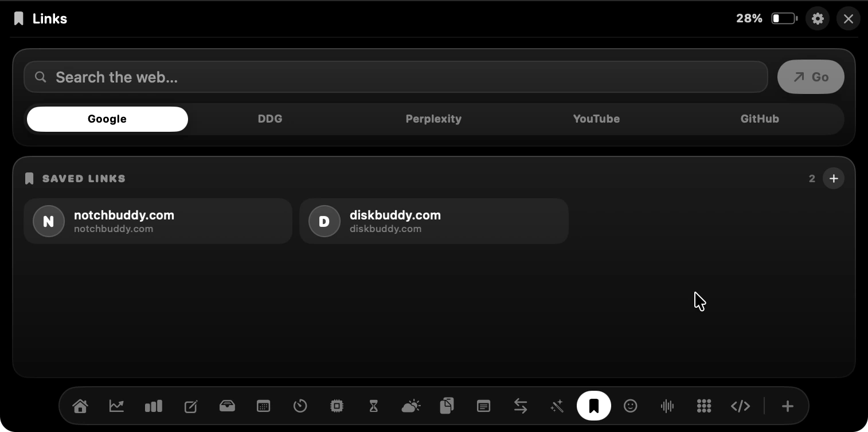The height and width of the screenshot is (432, 868).
Task: Open the grid of dots widget
Action: point(704,406)
